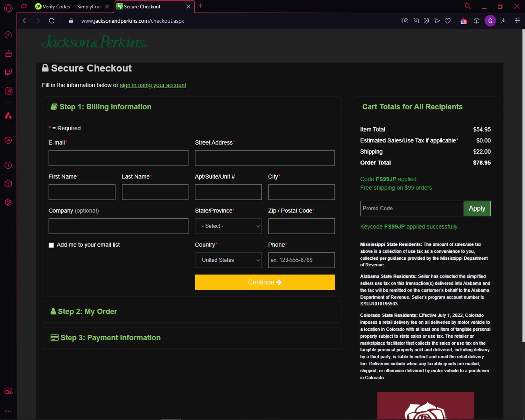Open the ad blocker shield icon
The height and width of the screenshot is (420, 525).
pyautogui.click(x=426, y=21)
